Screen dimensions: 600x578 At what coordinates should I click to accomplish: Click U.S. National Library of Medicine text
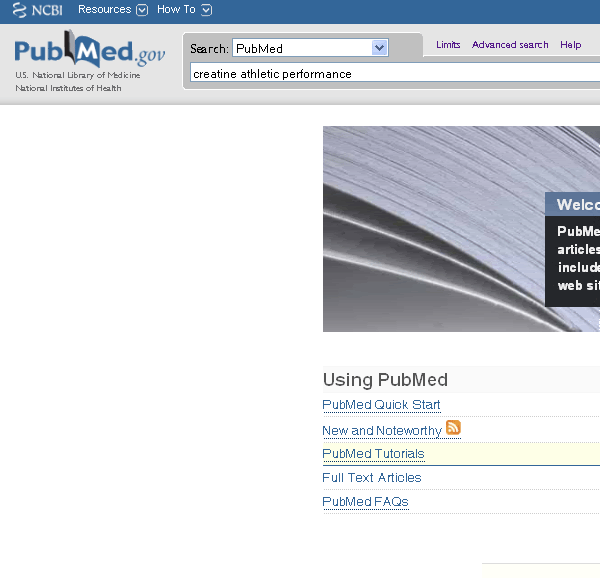pyautogui.click(x=77, y=76)
